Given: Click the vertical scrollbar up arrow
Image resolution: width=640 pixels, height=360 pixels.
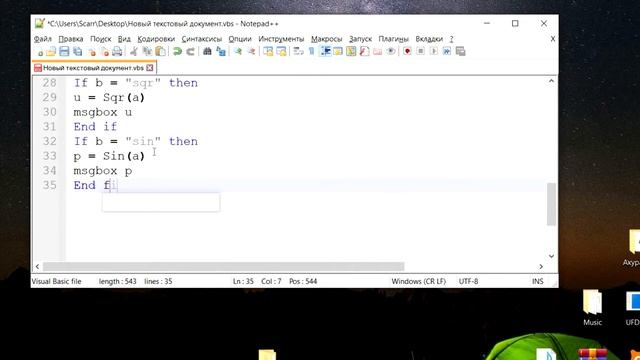Looking at the screenshot, I should click(x=551, y=81).
